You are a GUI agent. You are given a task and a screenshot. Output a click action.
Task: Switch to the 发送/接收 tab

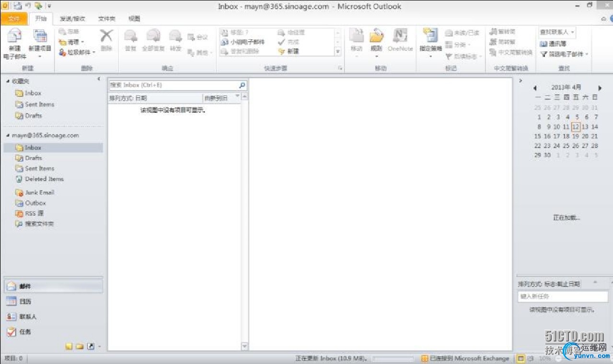72,19
